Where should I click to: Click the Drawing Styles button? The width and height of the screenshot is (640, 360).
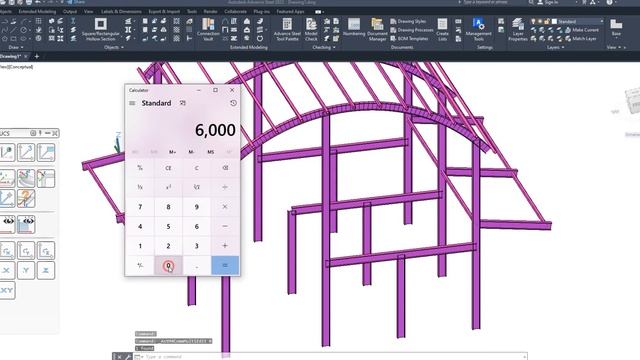click(x=408, y=21)
